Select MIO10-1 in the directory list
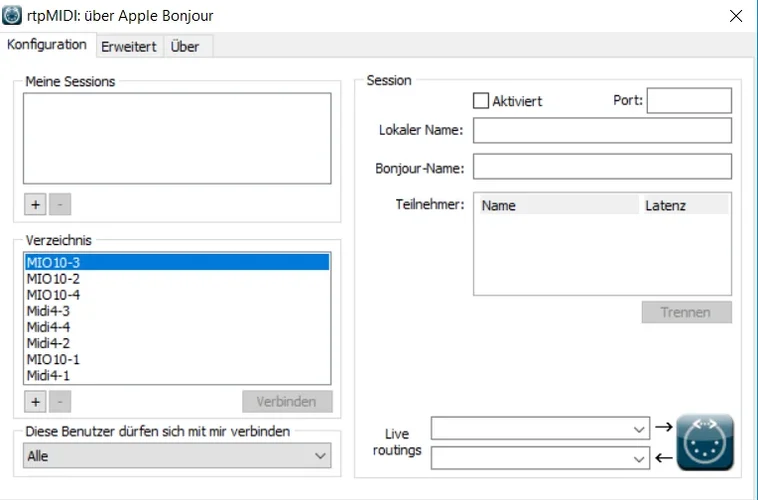Viewport: 758px width, 500px height. click(x=177, y=359)
